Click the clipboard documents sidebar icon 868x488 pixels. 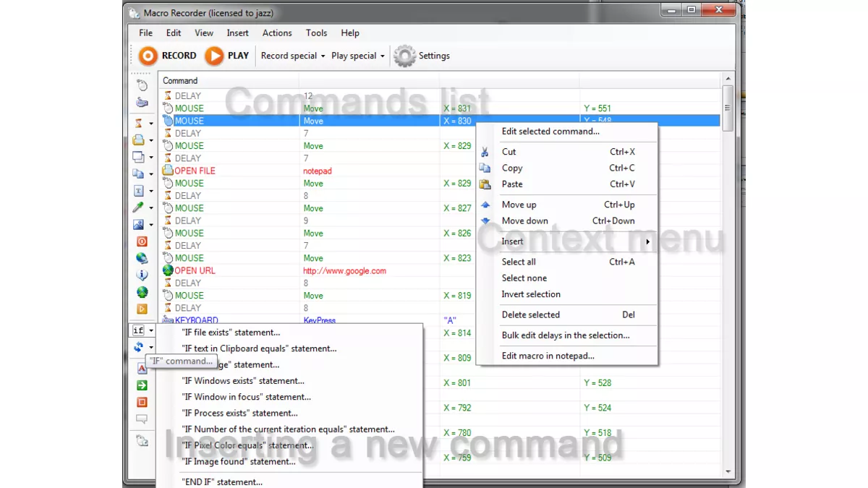(x=139, y=174)
